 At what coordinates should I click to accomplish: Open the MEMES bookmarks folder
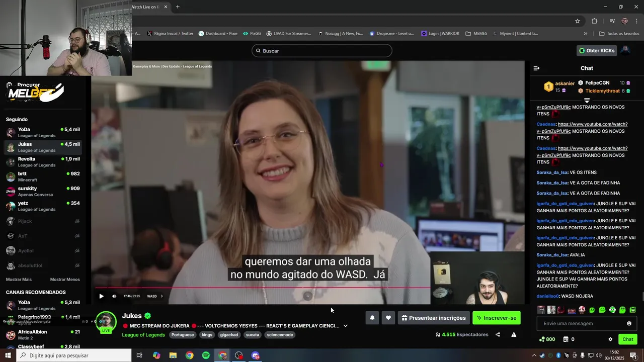tap(476, 34)
